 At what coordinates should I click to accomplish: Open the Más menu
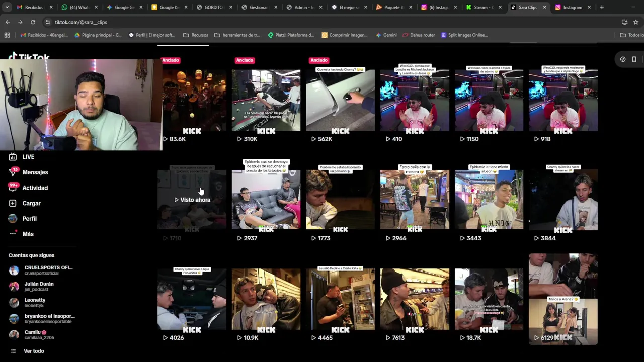tap(21, 234)
